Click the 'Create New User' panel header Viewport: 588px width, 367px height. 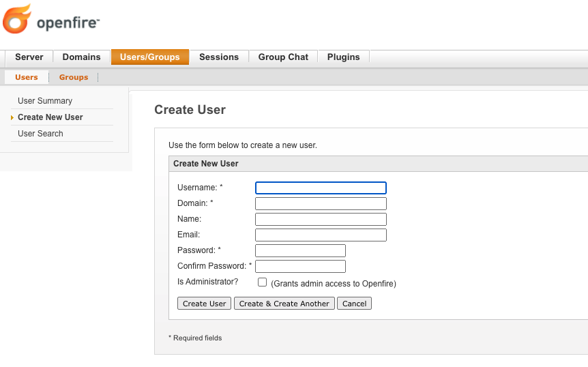coord(379,164)
